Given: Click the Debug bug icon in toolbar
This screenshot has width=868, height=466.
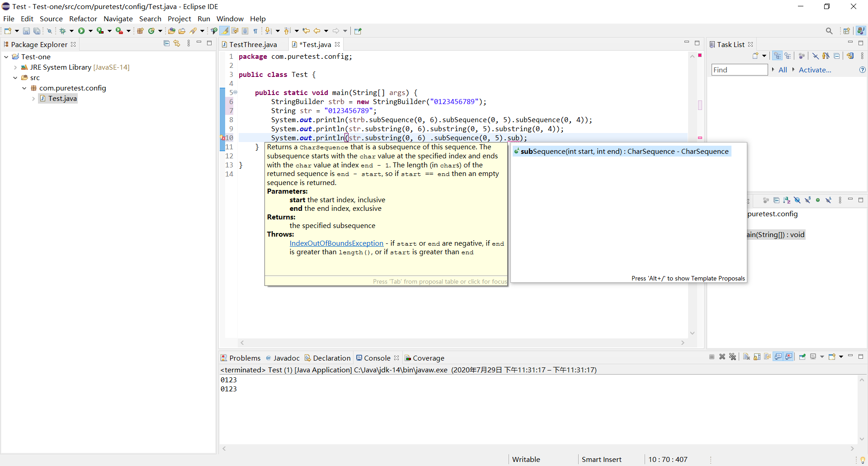Looking at the screenshot, I should (x=63, y=31).
